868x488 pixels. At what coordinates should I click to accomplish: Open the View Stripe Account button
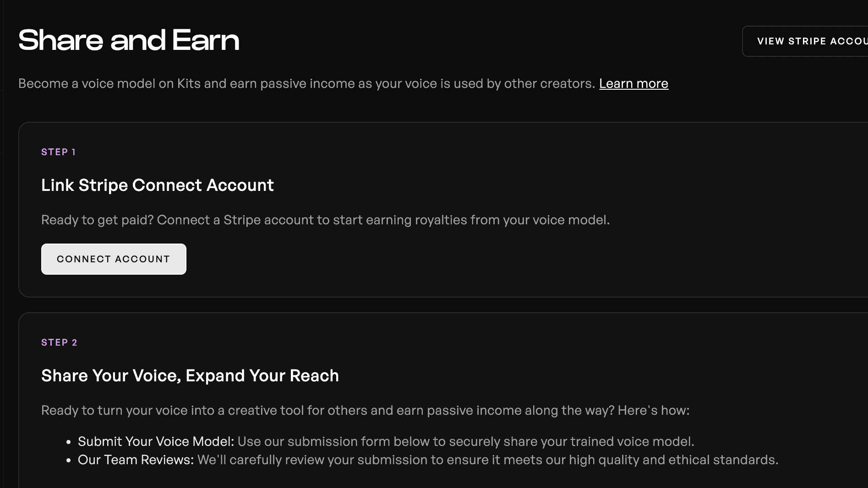click(x=805, y=41)
